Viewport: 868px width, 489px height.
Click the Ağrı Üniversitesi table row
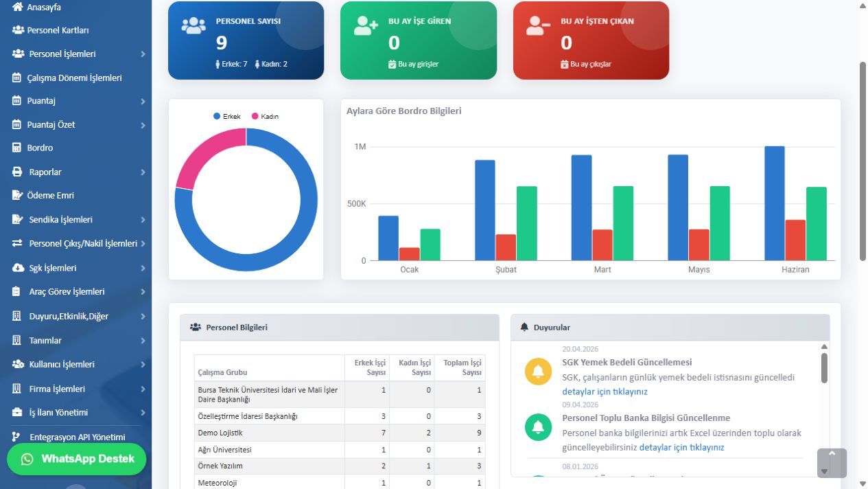click(x=340, y=449)
